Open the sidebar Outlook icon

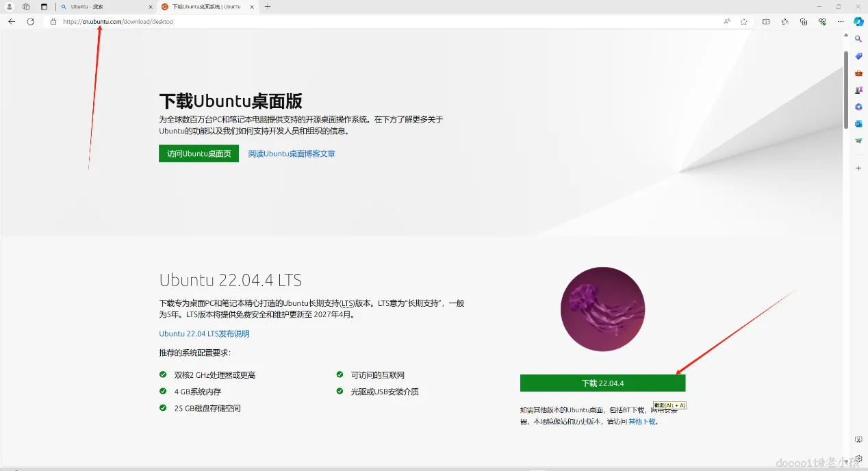click(858, 123)
